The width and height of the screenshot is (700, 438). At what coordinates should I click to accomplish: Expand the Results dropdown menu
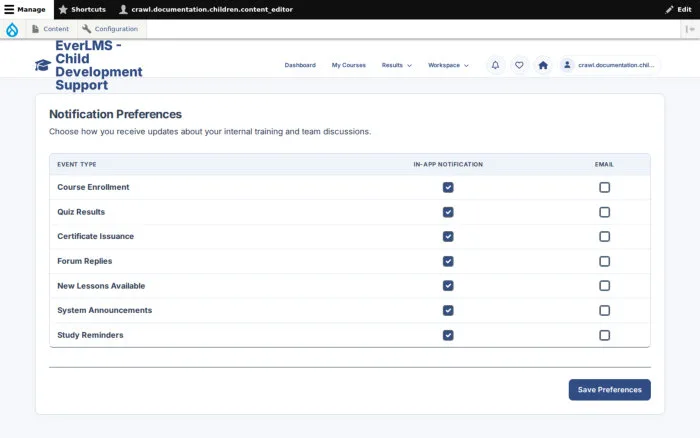click(x=396, y=65)
